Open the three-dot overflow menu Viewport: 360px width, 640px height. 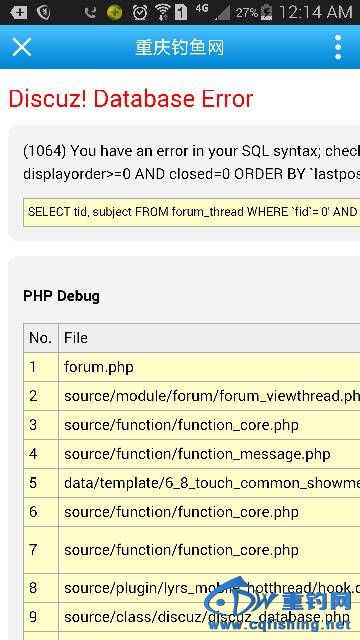pyautogui.click(x=338, y=47)
